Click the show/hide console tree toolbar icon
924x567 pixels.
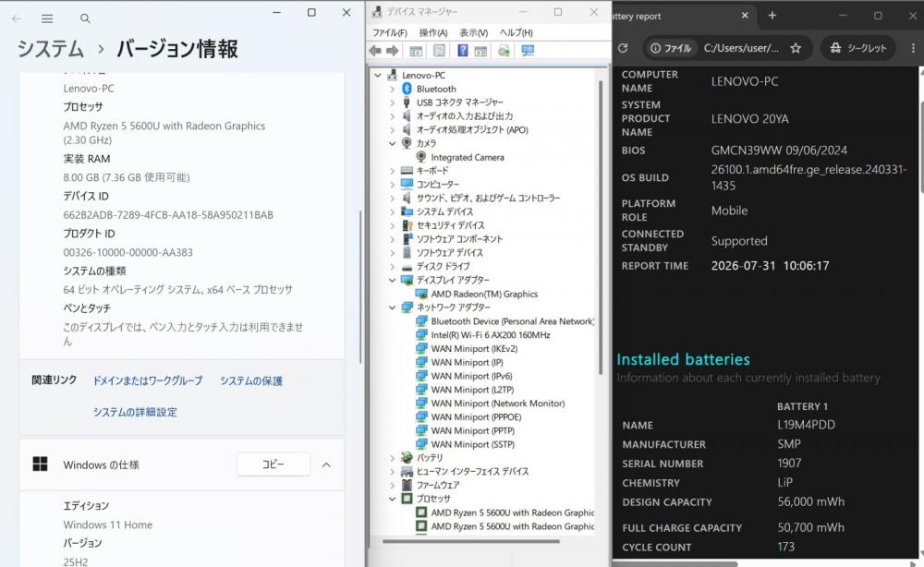click(x=416, y=51)
